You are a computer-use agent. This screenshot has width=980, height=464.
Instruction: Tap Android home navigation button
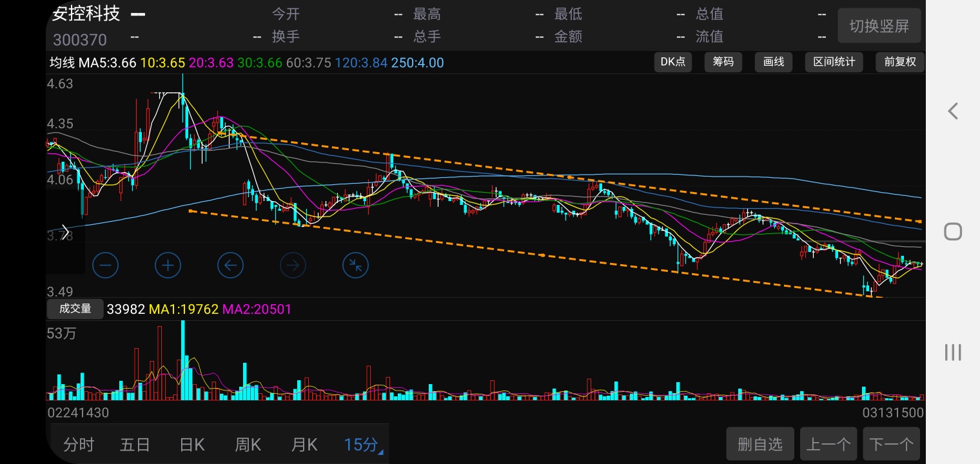(x=953, y=231)
